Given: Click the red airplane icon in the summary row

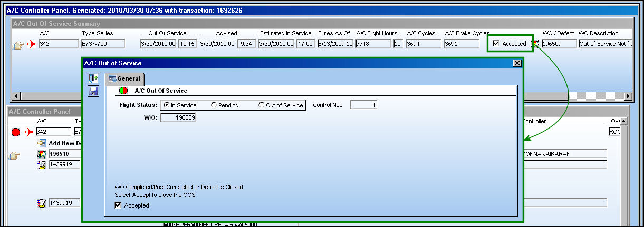Looking at the screenshot, I should point(32,44).
